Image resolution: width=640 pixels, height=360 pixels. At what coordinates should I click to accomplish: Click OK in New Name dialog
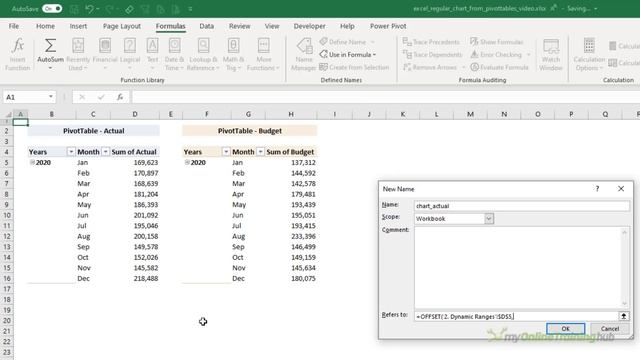(x=565, y=329)
